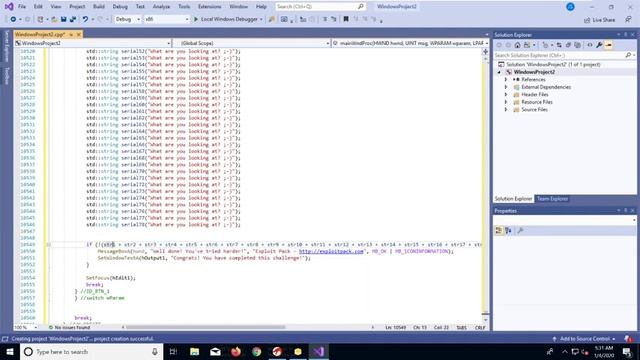Expand the Header Files folder
Viewport: 640px width, 360px height.
pyautogui.click(x=506, y=95)
